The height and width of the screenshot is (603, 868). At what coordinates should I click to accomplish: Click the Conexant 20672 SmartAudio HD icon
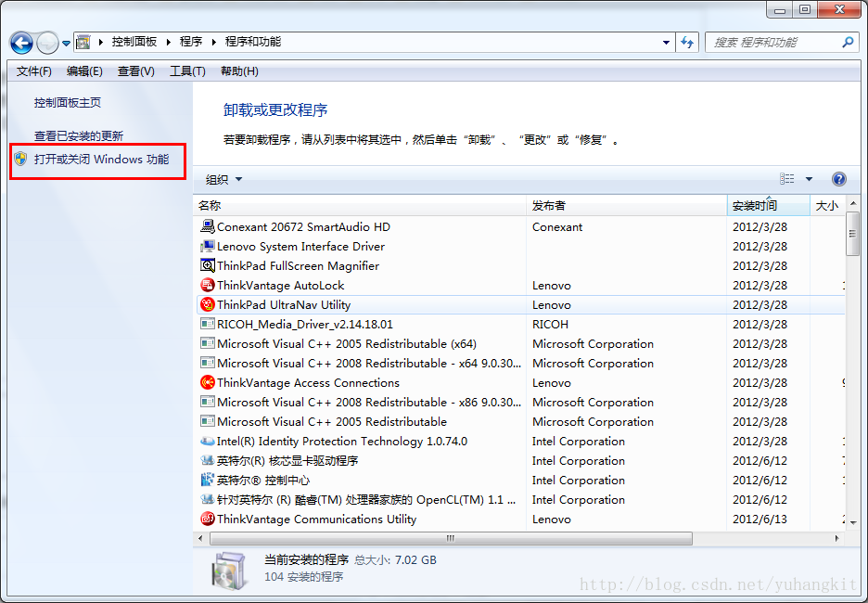pyautogui.click(x=207, y=226)
